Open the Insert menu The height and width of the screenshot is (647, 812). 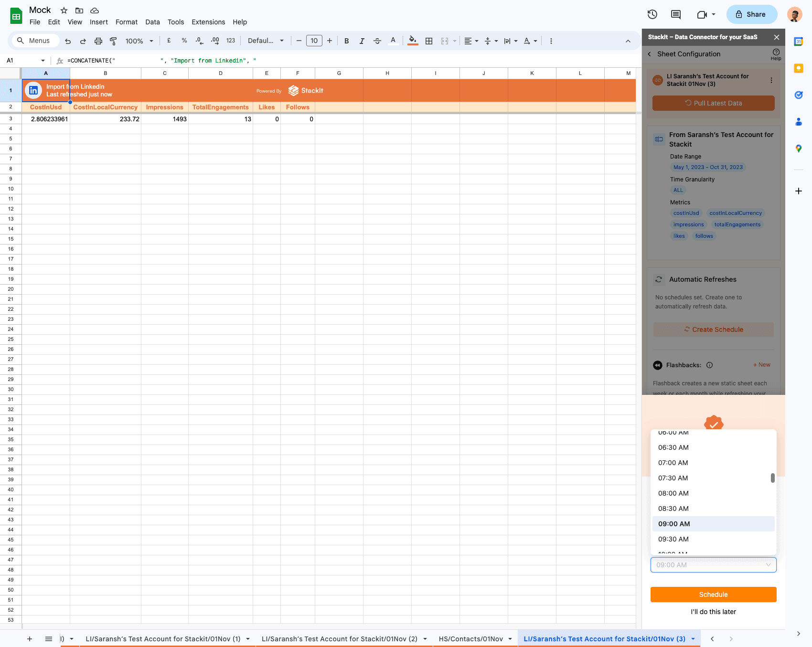(99, 22)
